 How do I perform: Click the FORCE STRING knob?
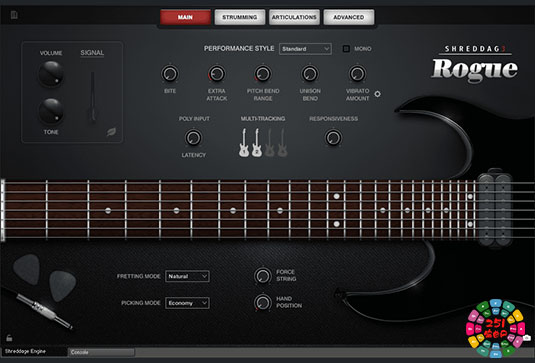point(263,276)
